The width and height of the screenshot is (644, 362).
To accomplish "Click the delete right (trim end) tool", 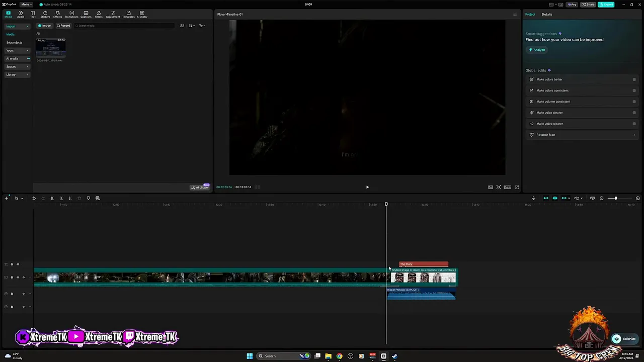I will (x=70, y=198).
